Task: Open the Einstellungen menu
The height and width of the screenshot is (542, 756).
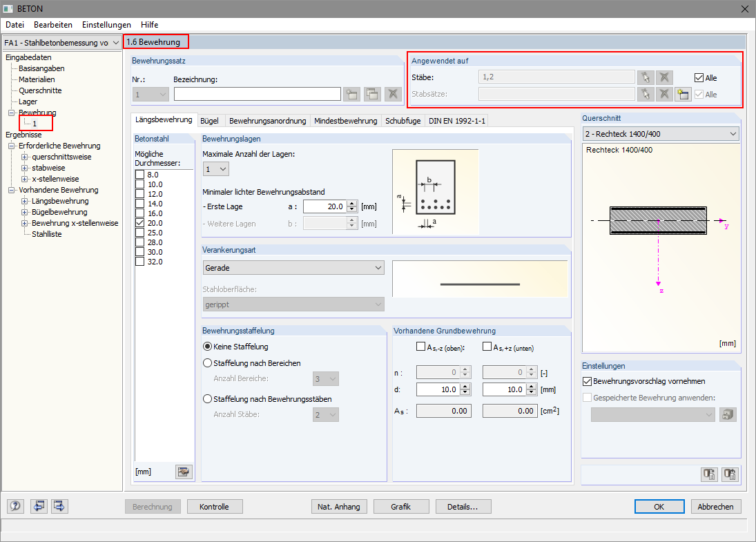Action: [x=106, y=25]
